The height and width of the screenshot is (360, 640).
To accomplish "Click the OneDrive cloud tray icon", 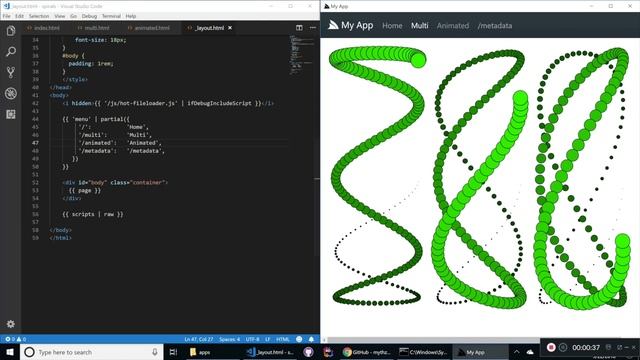I will point(530,352).
